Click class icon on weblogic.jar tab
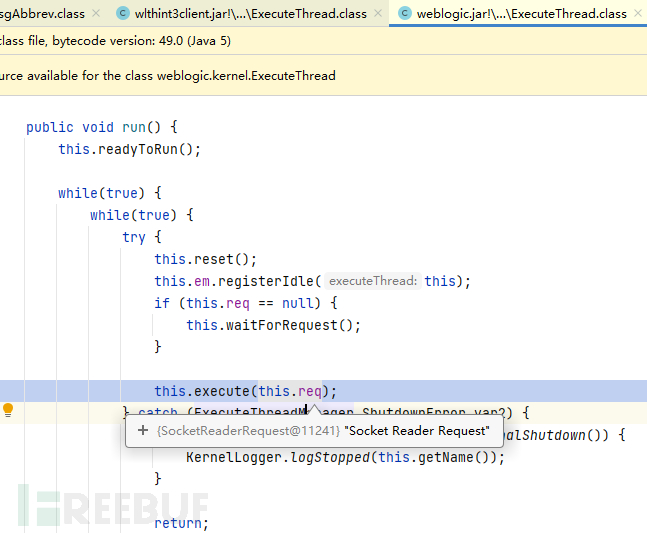Viewport: 647px width, 533px height. coord(405,14)
